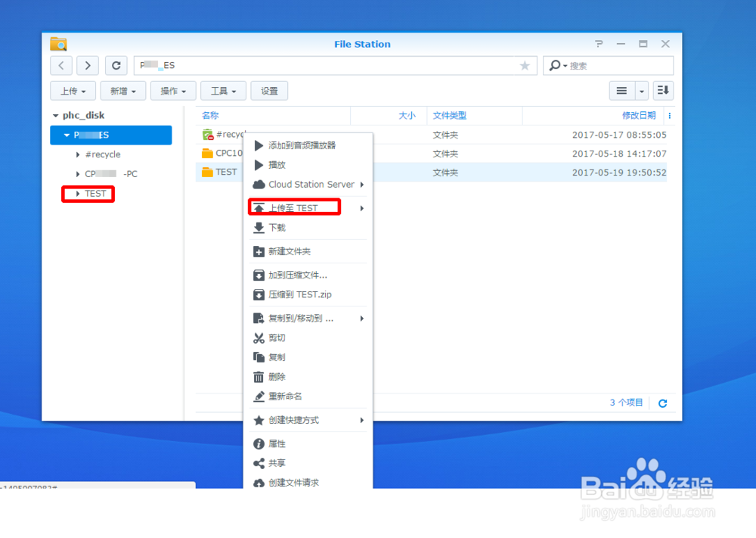Image resolution: width=756 pixels, height=538 pixels.
Task: Click the CPC10 folder icon in the file list
Action: tap(207, 154)
